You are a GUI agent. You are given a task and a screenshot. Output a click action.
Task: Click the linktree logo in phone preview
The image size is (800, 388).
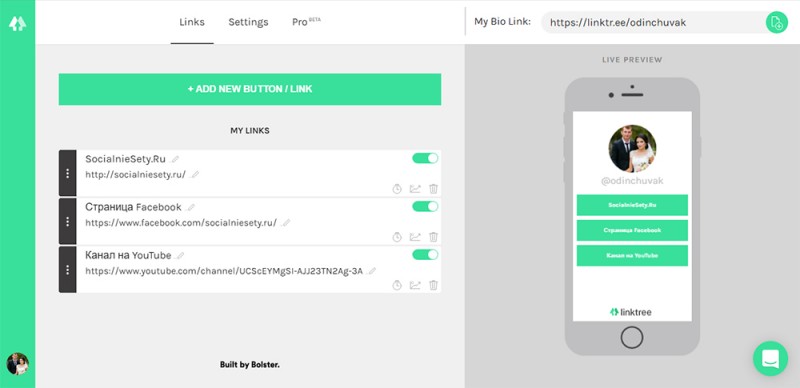coord(631,312)
